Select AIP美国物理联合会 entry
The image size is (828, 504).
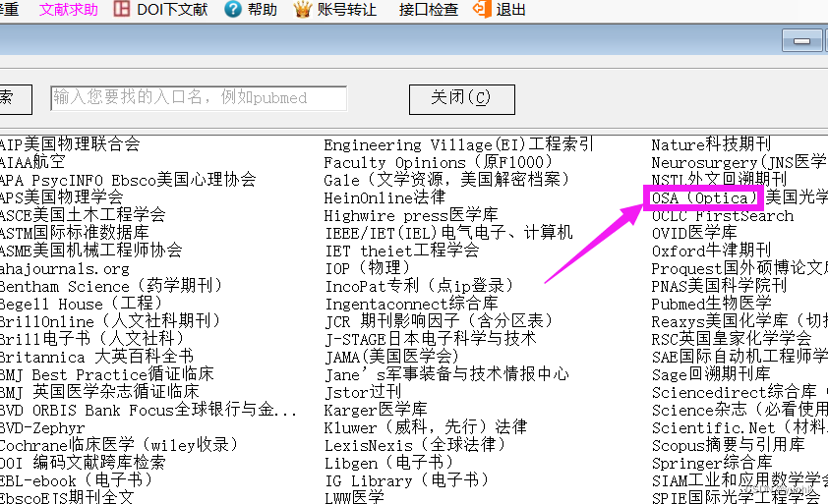[x=70, y=144]
